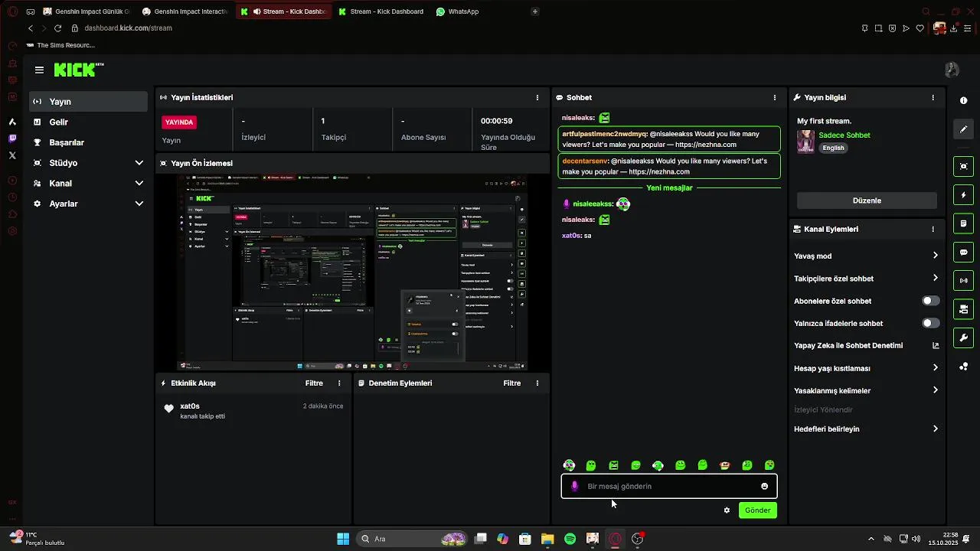Open Yavaş mod options arrow
This screenshot has height=551, width=980.
pos(935,256)
